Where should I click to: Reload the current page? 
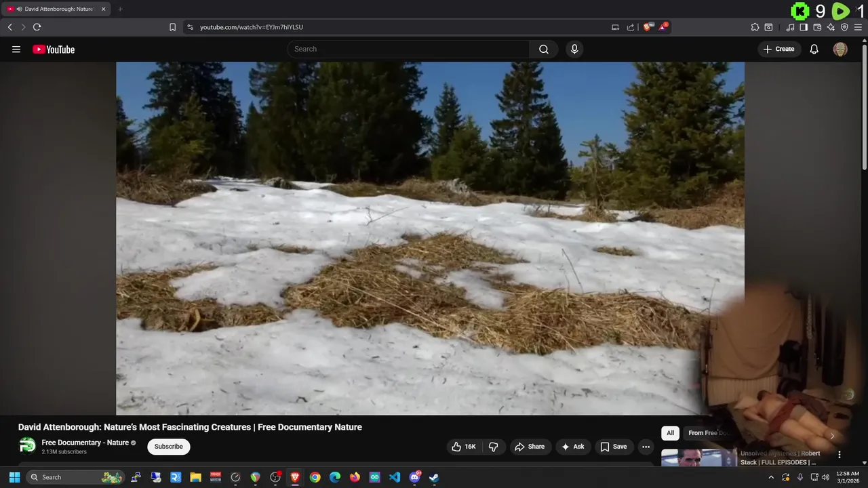(x=37, y=27)
